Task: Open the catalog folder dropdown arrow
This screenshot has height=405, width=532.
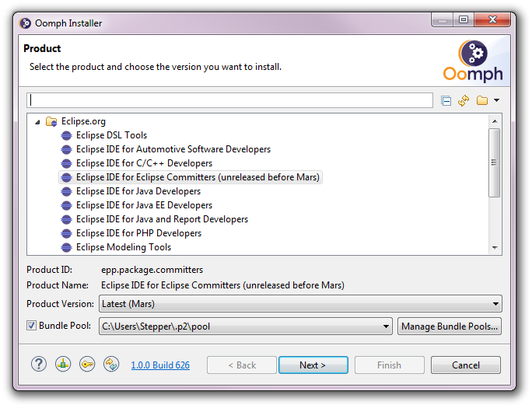Action: point(496,100)
